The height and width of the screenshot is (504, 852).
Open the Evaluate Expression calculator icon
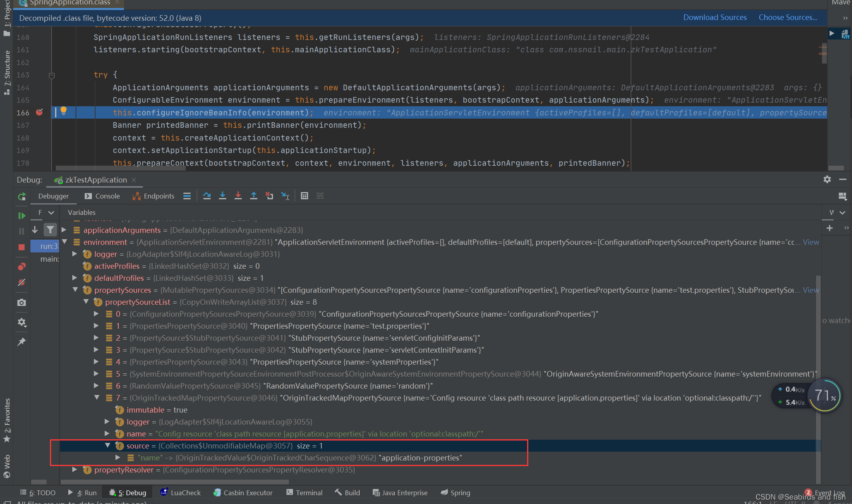point(305,196)
